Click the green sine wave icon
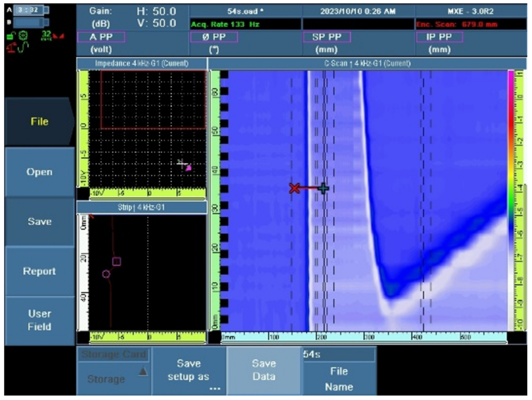Image resolution: width=532 pixels, height=400 pixels. (24, 47)
